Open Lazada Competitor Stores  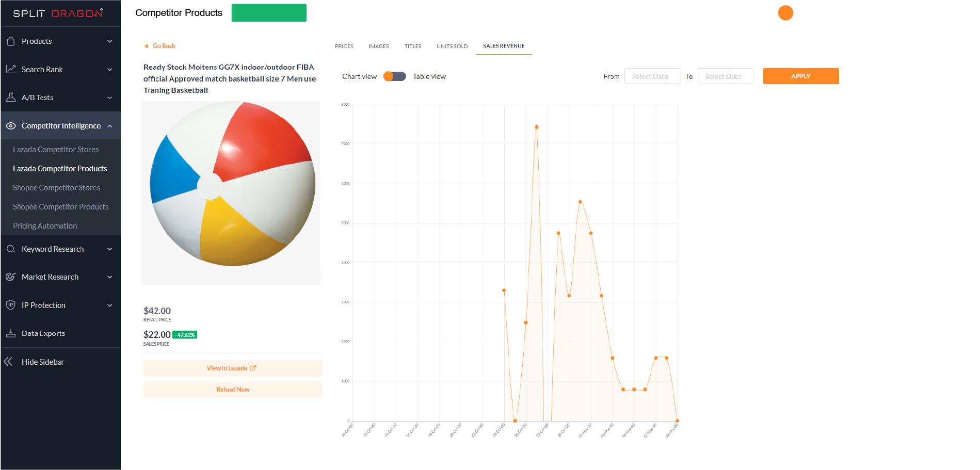[x=56, y=150]
